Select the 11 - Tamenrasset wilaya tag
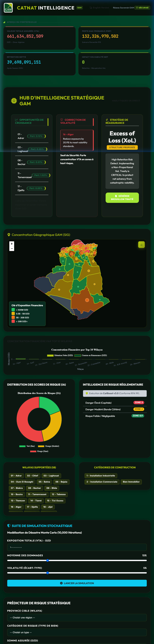This screenshot has width=154, height=644. (37, 494)
